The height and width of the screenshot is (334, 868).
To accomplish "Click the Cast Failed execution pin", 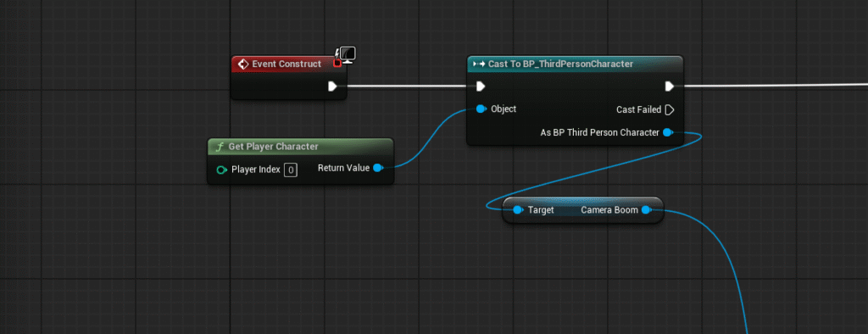I will 670,109.
